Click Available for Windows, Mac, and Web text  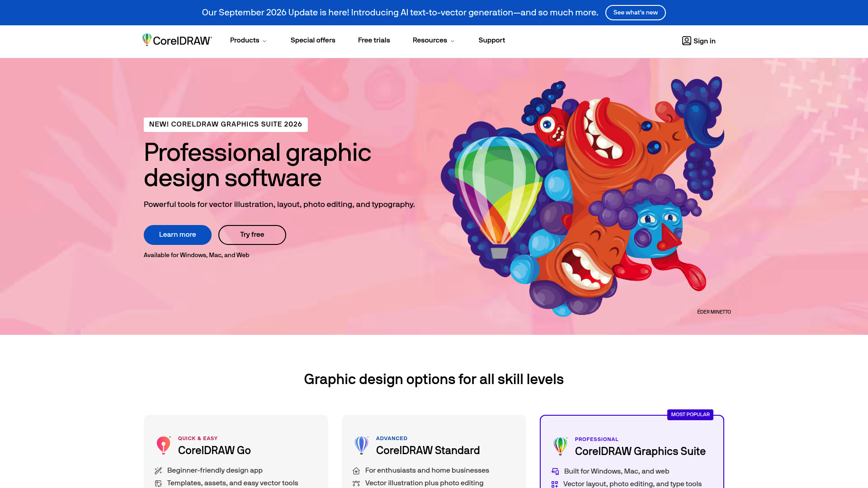[197, 255]
